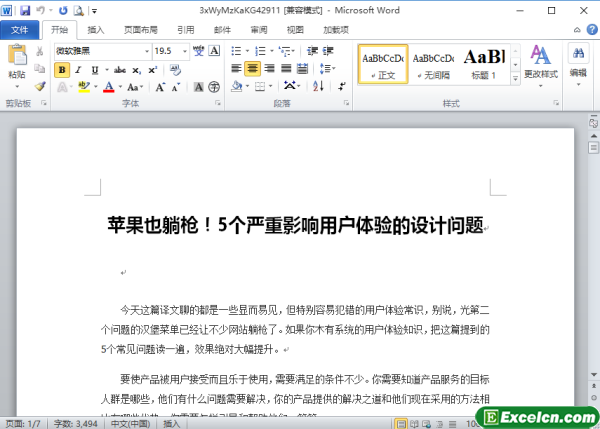600x429 pixels.
Task: Click the Change Styles (更改样式) icon
Action: (x=540, y=59)
